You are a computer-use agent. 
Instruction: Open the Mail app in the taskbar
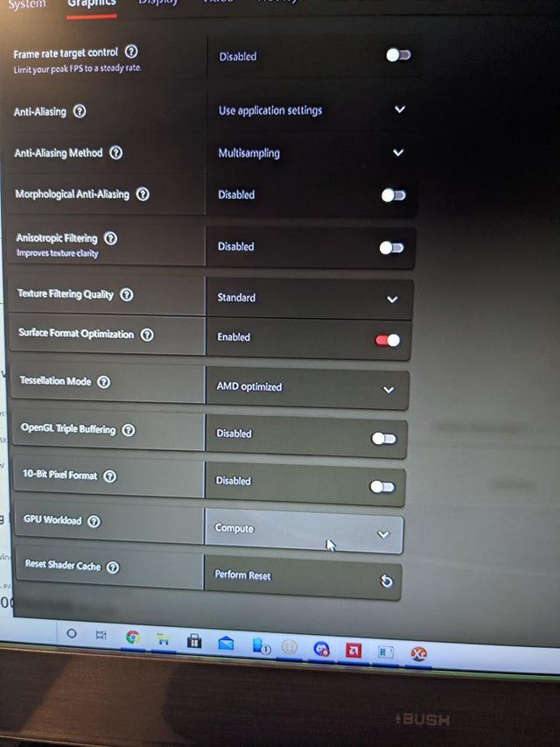point(226,644)
